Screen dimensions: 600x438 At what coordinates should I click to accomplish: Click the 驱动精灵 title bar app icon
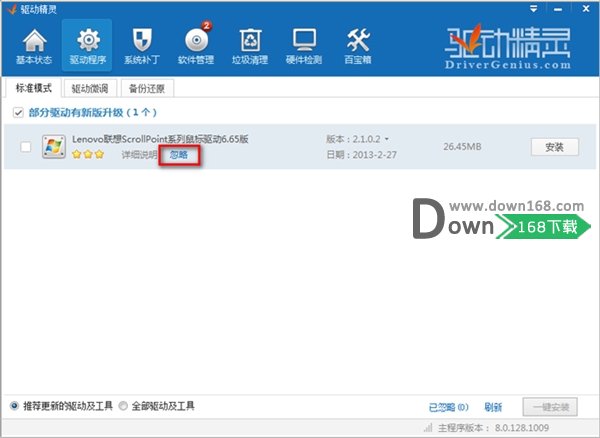11,9
